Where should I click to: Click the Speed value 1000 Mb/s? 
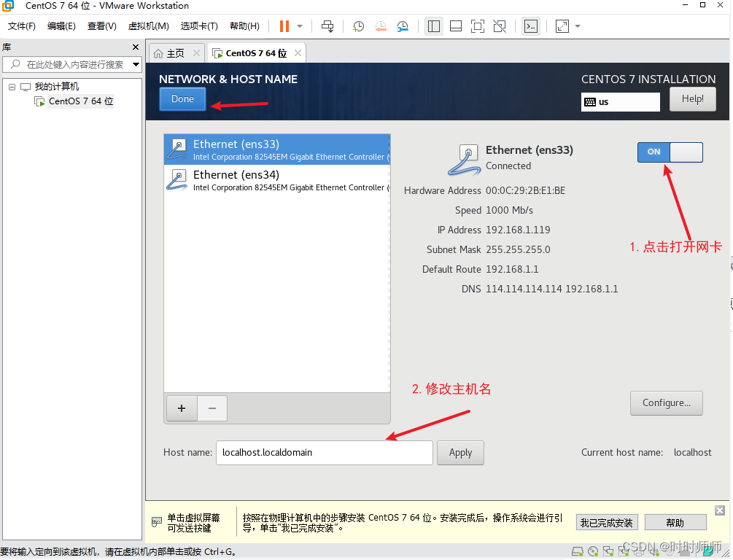pos(509,210)
